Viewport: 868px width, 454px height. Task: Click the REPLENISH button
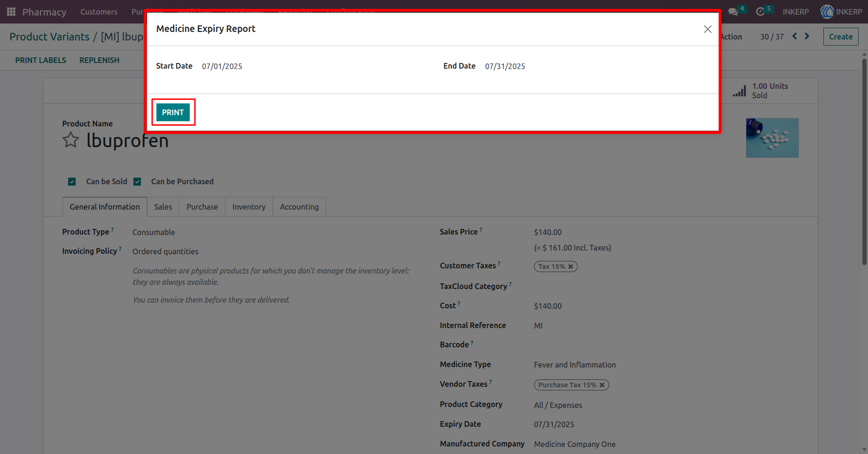pos(99,60)
